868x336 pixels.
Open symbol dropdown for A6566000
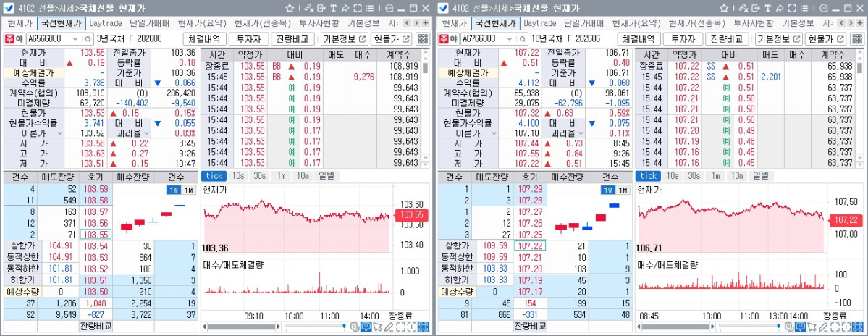click(x=75, y=39)
